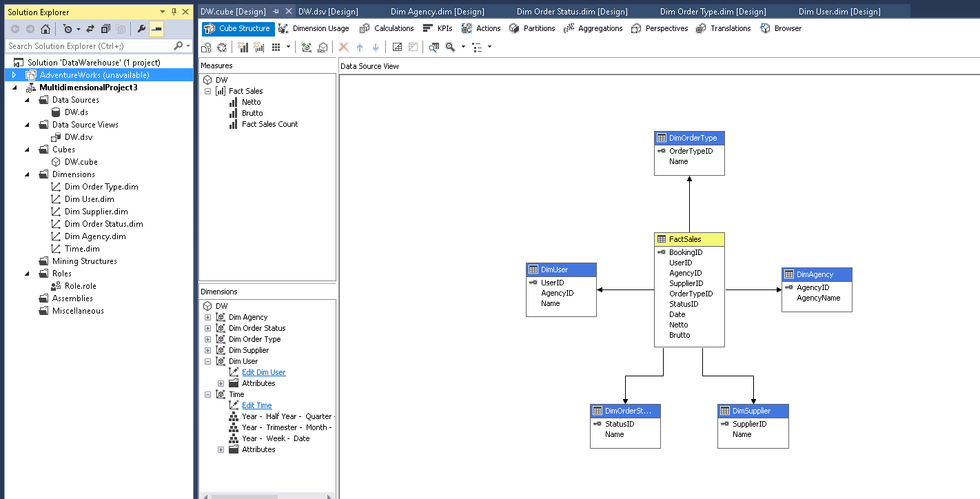
Task: Open the Cube Structure tab
Action: pos(238,28)
